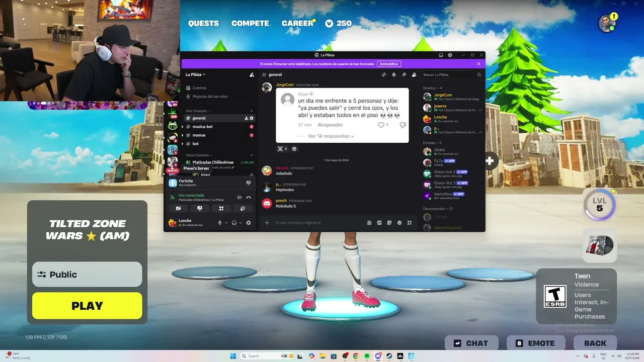Screen dimensions: 644x362
Task: Open Fortnite CAREER tab
Action: 297,23
